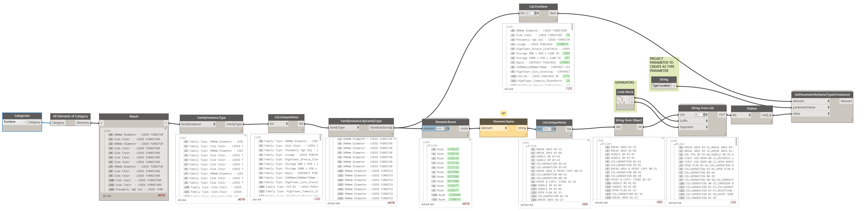Open the Furniture category dropdown

14,122
